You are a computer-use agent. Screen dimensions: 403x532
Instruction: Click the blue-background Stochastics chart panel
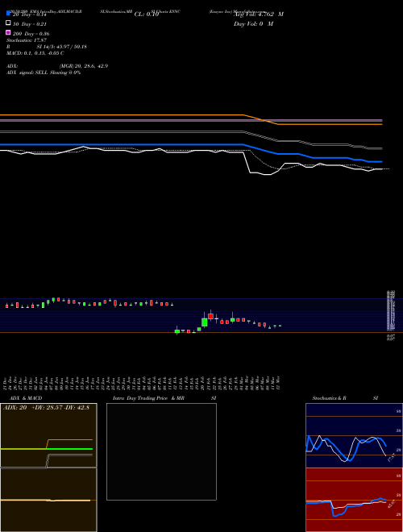pyautogui.click(x=354, y=435)
